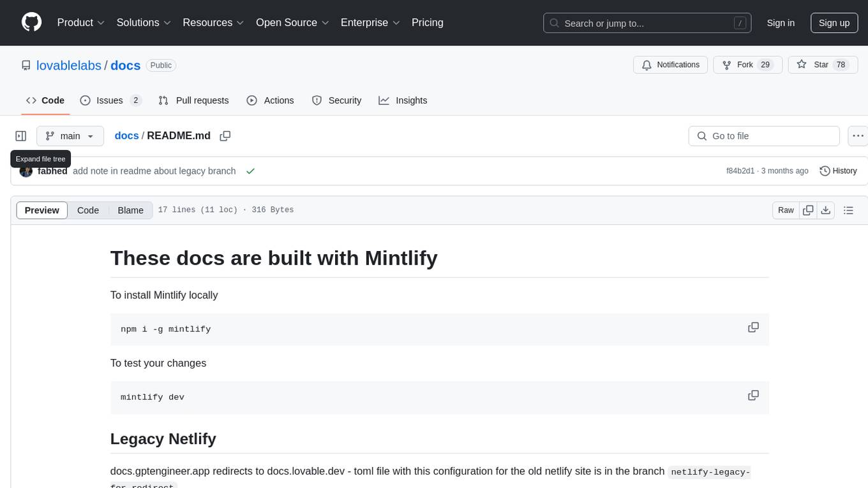The image size is (868, 488).
Task: Expand the Resources menu
Action: coord(213,22)
